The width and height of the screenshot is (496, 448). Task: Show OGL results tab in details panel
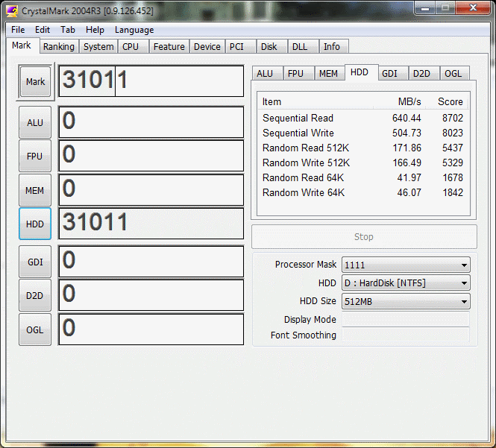453,73
